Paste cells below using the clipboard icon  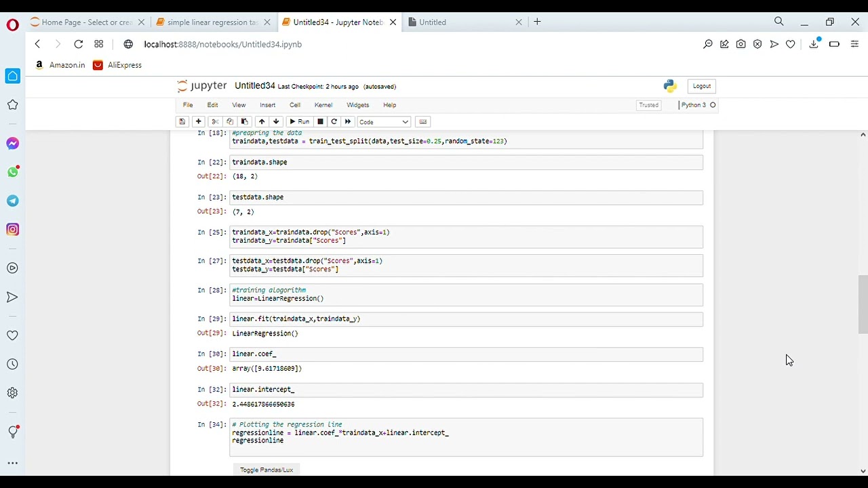click(x=244, y=122)
